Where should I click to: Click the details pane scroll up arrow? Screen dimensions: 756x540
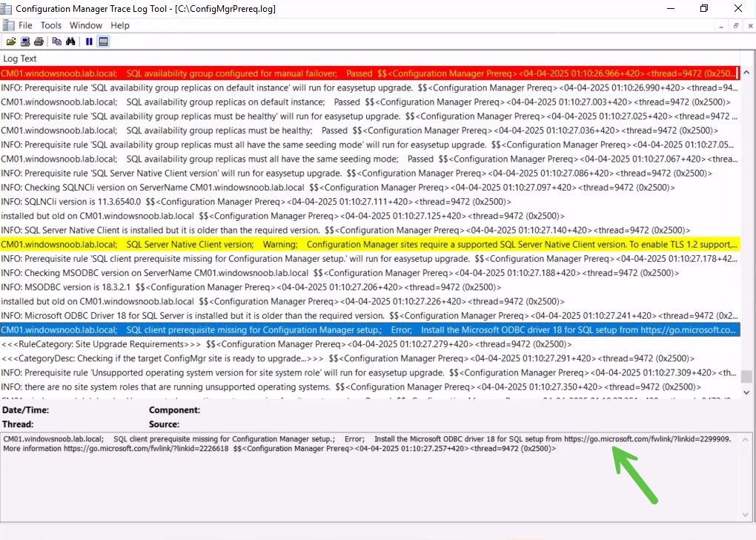[746, 440]
